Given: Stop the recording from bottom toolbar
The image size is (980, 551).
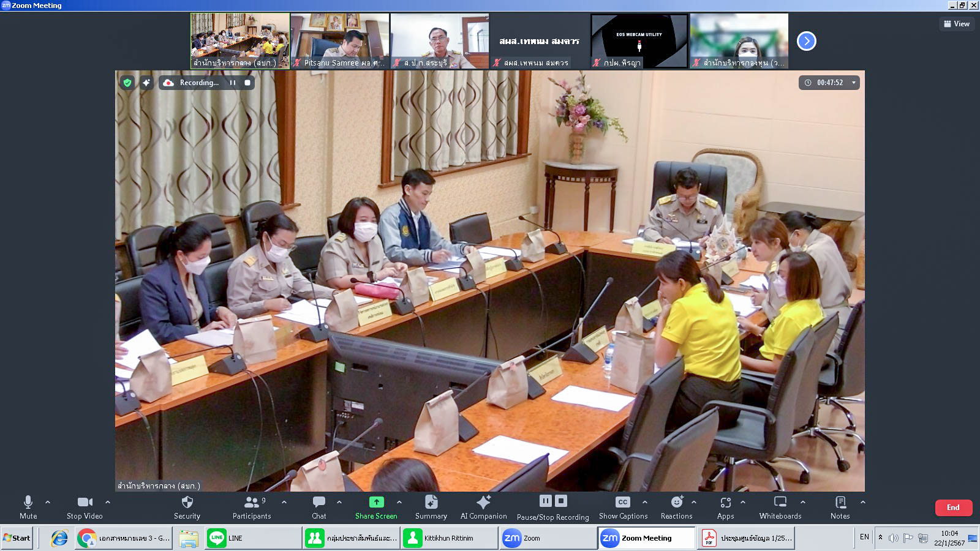Looking at the screenshot, I should pos(560,501).
